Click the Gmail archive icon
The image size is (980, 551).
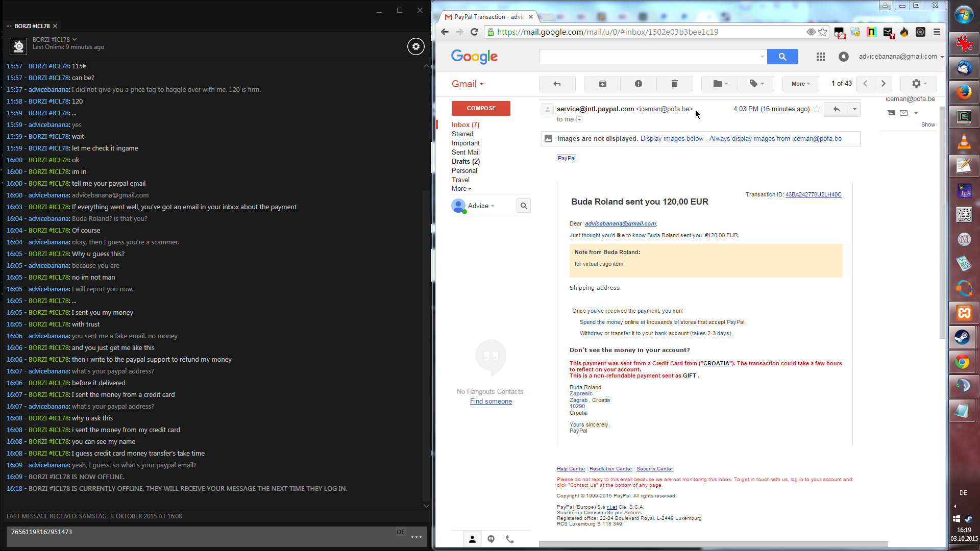(x=602, y=84)
